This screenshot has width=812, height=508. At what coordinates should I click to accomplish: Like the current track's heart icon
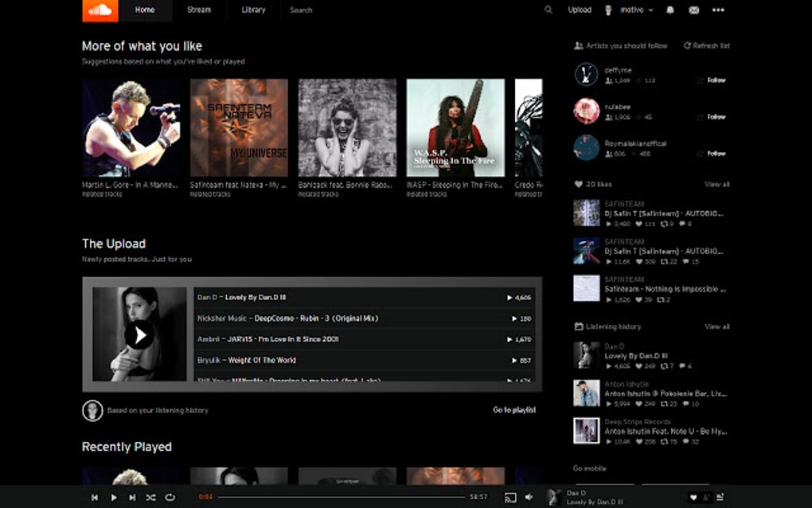[x=695, y=496]
